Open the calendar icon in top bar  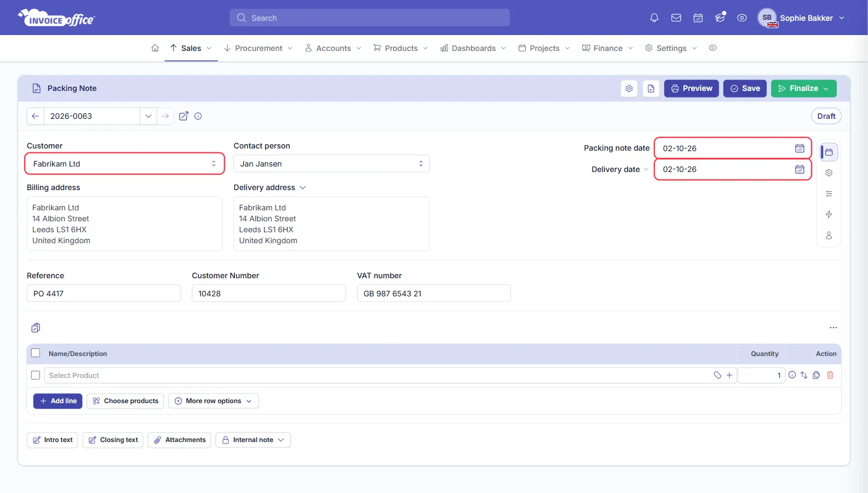tap(698, 18)
